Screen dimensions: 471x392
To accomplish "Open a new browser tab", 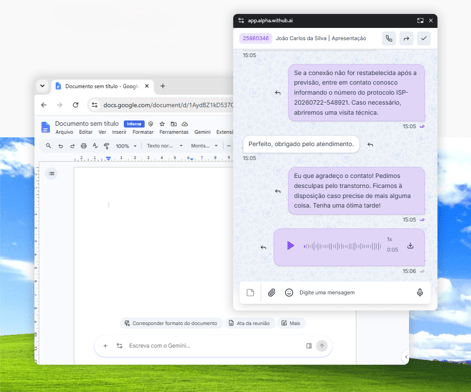I will 163,86.
